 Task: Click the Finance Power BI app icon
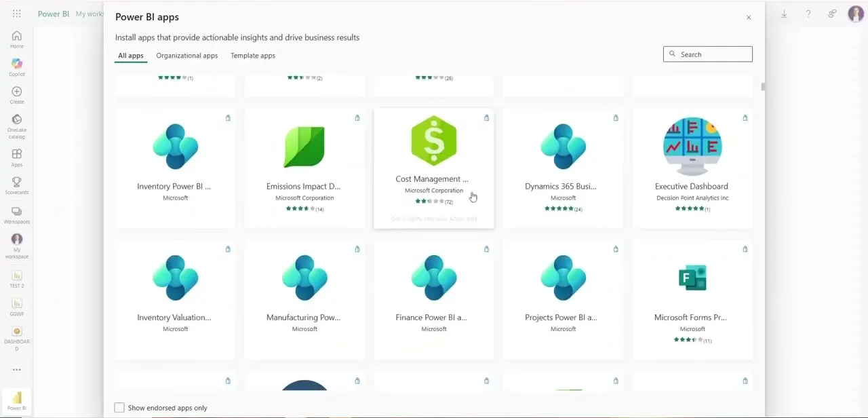click(434, 278)
